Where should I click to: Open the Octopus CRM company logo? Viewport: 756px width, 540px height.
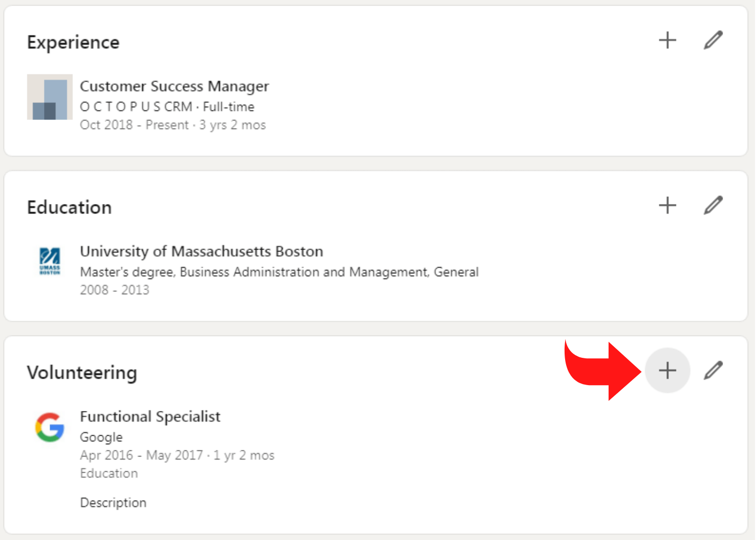50,97
